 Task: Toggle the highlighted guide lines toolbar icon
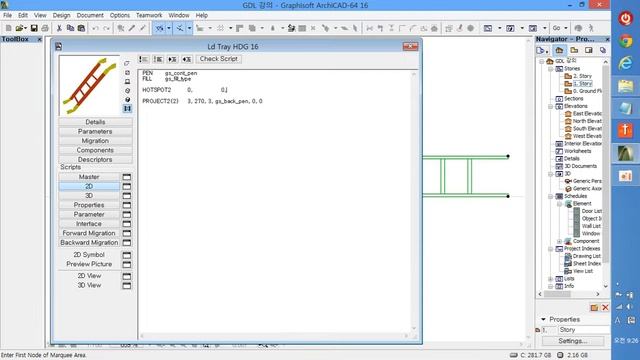point(160,28)
